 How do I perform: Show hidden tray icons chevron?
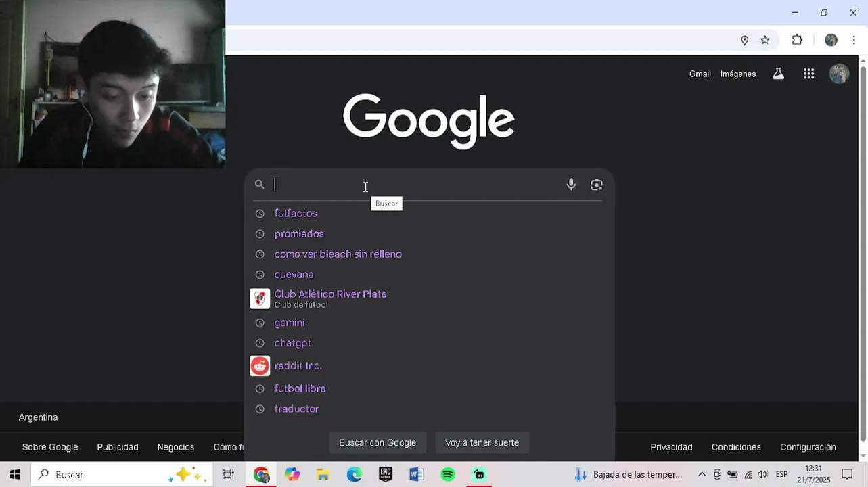point(702,475)
